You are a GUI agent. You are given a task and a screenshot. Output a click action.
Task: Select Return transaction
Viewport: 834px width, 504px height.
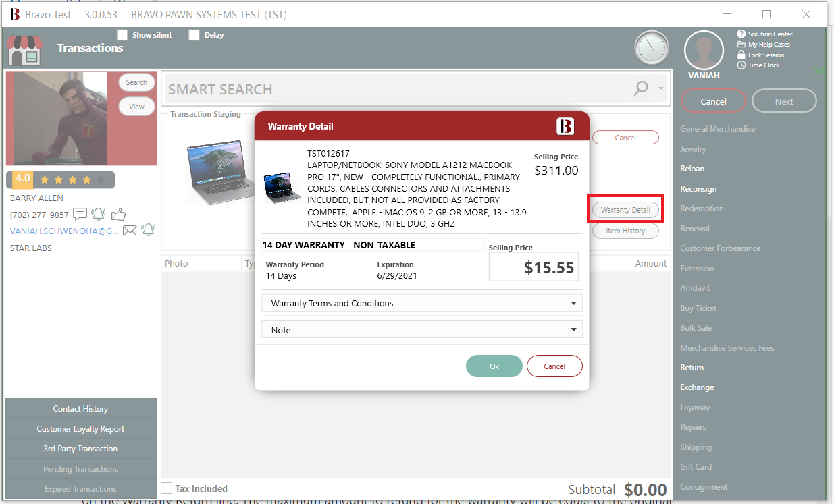coord(692,368)
